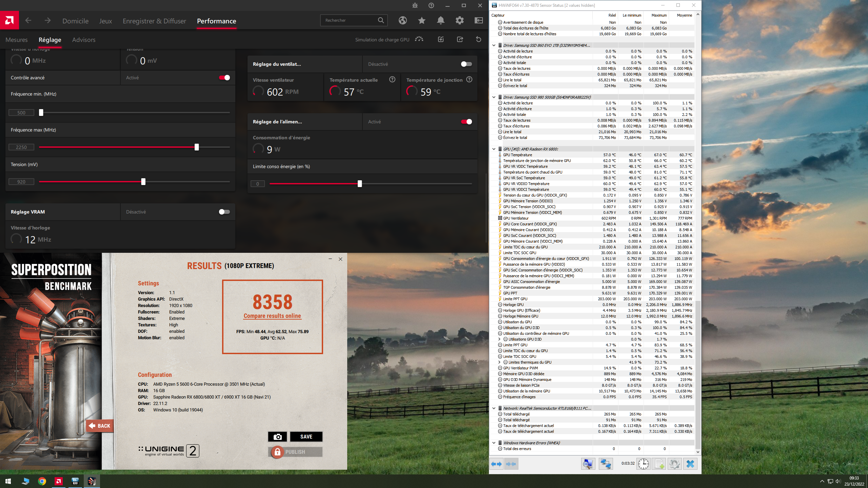
Task: Reset tuning with the undo arrow icon
Action: click(x=479, y=39)
